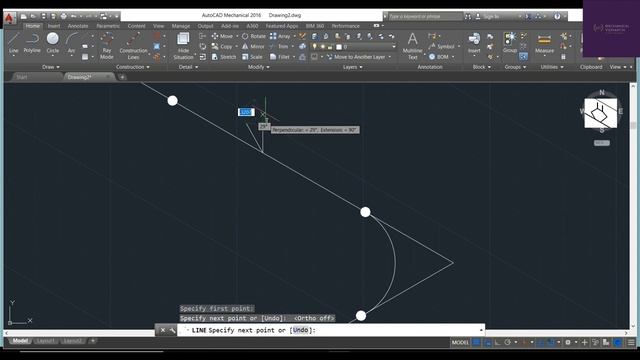The image size is (640, 360).
Task: Click the Insert block tool
Action: click(x=474, y=43)
